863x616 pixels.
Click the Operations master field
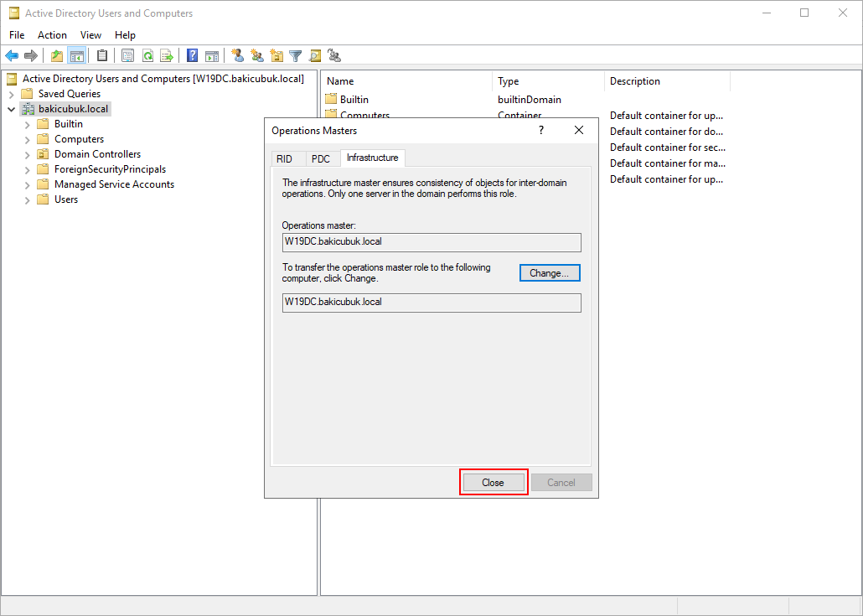[x=431, y=242]
